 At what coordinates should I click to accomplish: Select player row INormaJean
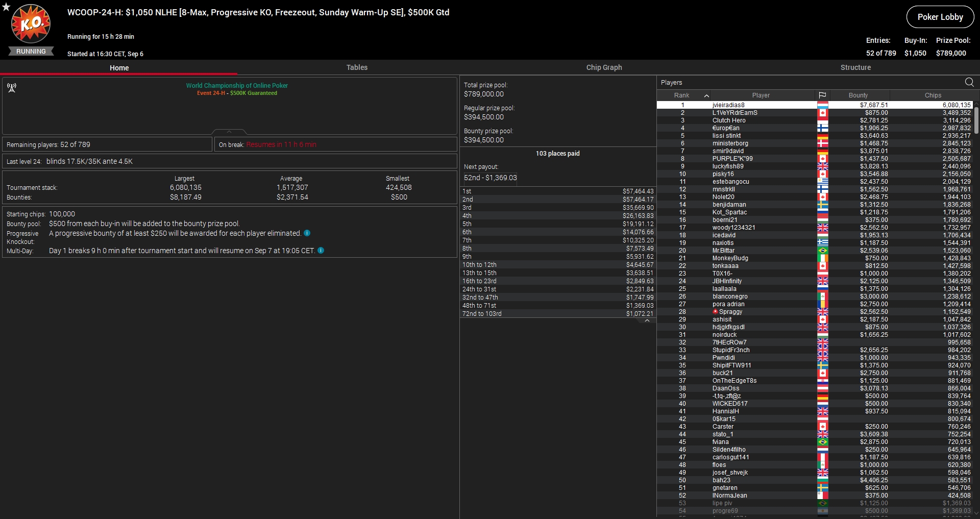[815, 496]
